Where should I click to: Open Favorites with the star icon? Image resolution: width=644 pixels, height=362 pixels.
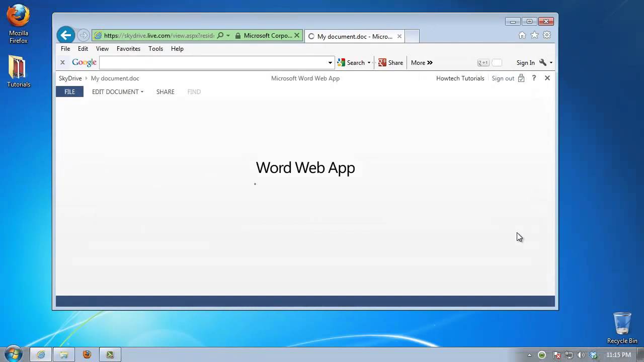(x=534, y=35)
